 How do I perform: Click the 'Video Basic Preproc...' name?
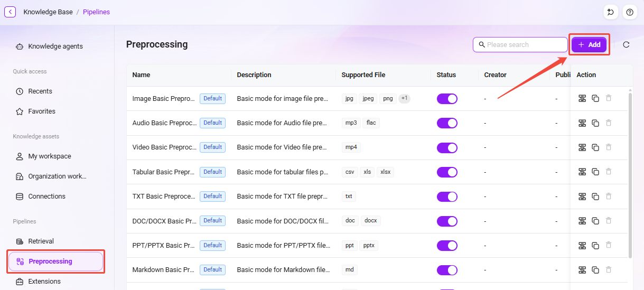coord(164,147)
